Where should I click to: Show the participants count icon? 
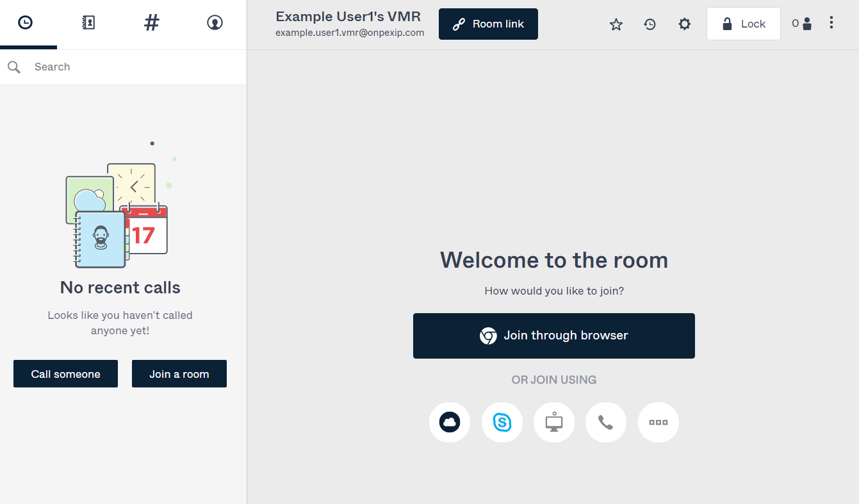(802, 24)
